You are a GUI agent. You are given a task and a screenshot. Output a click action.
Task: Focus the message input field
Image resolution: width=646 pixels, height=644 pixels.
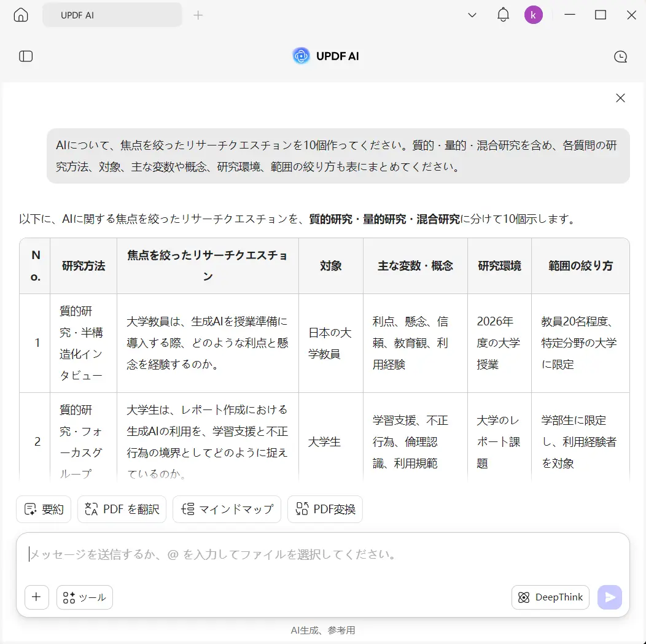323,555
